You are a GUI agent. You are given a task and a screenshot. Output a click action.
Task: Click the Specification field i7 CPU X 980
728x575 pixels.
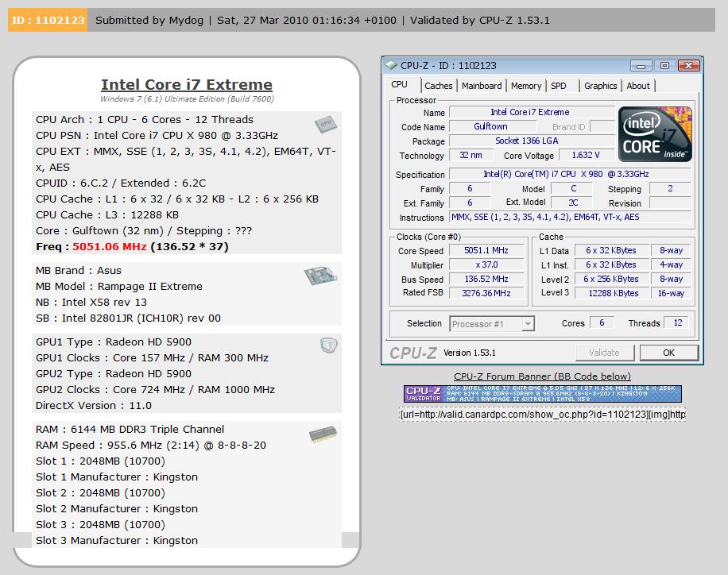pyautogui.click(x=570, y=175)
